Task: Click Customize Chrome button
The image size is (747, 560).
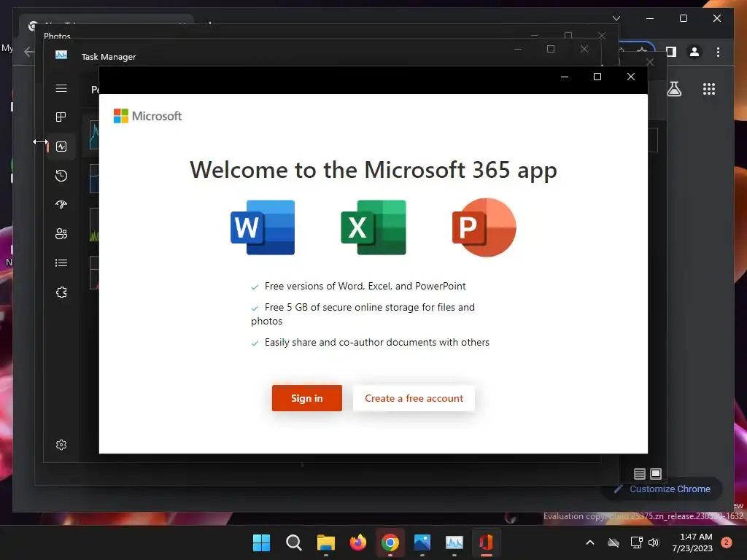Action: coord(662,489)
